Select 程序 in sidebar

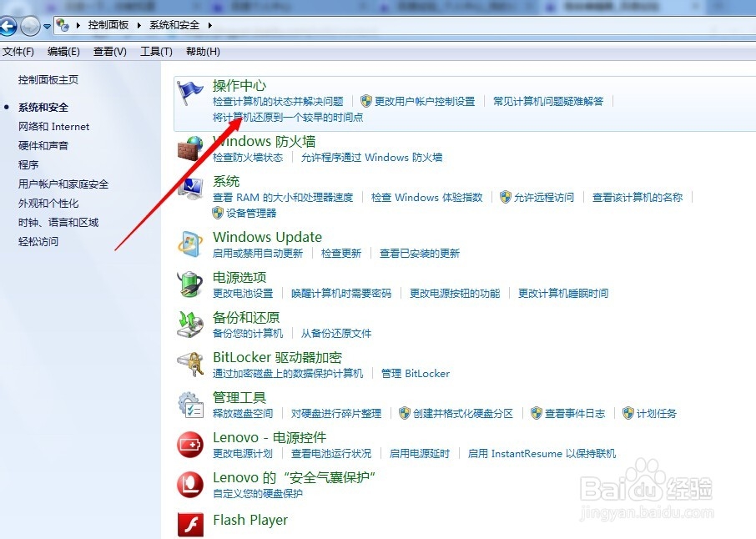tap(28, 165)
